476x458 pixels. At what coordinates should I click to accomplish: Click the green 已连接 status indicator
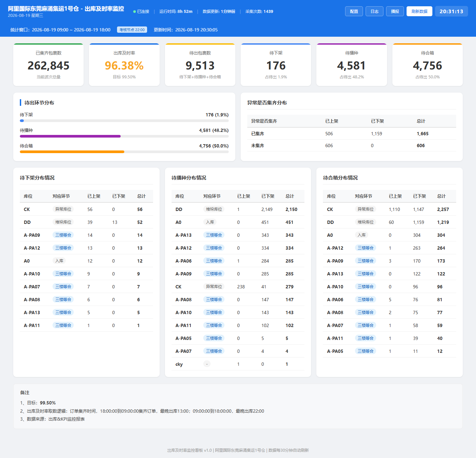(x=141, y=11)
